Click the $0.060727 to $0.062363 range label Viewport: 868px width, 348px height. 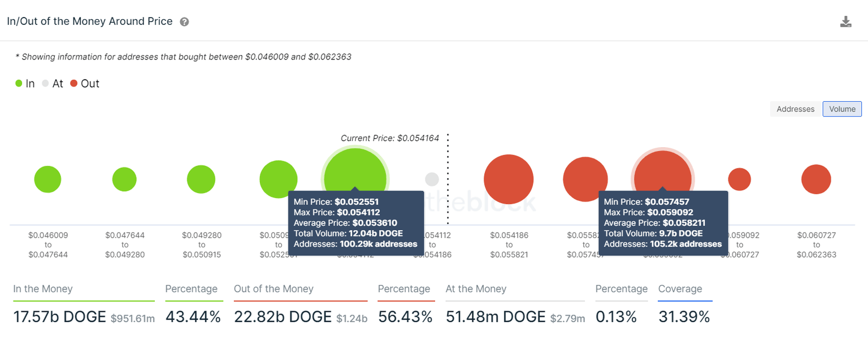(816, 244)
